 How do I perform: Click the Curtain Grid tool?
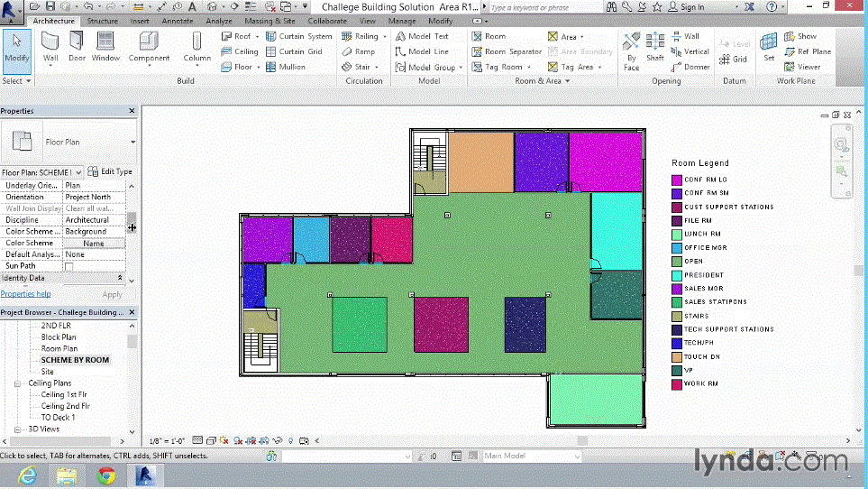(x=294, y=51)
